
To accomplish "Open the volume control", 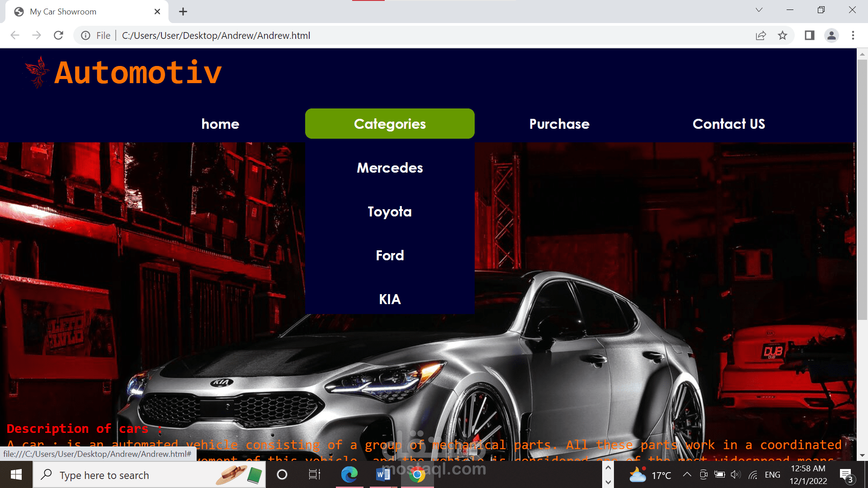I will (736, 475).
